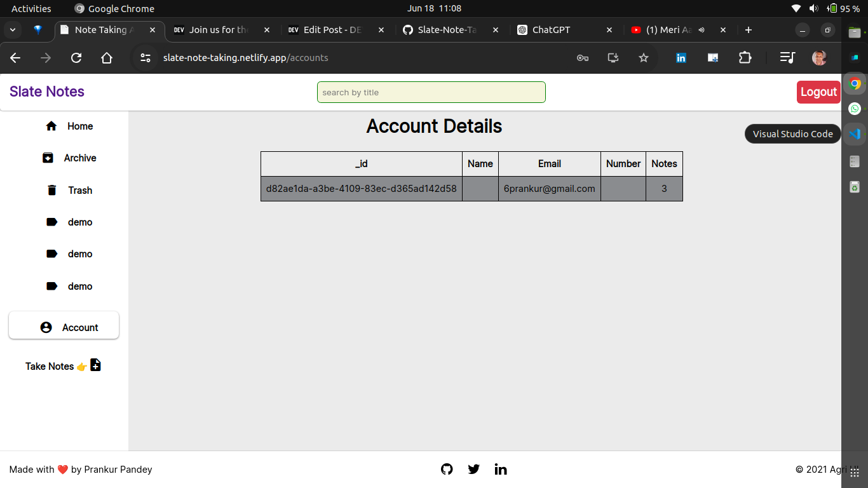Open the Extensions puzzle menu
This screenshot has width=868, height=488.
click(745, 58)
